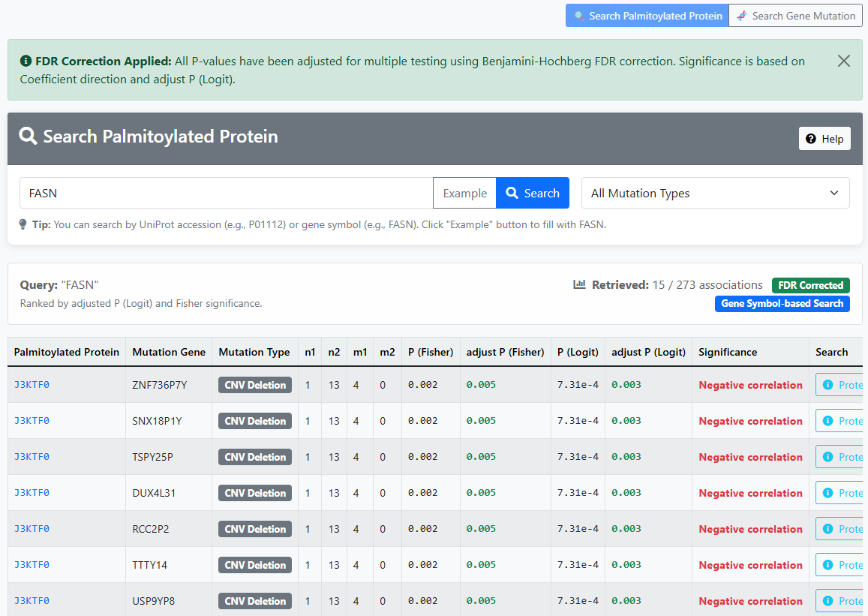
Task: Open the All Mutation Types dropdown
Action: pyautogui.click(x=715, y=193)
